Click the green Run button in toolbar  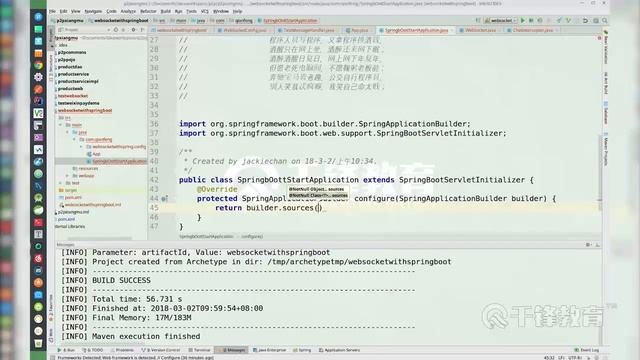tap(523, 20)
